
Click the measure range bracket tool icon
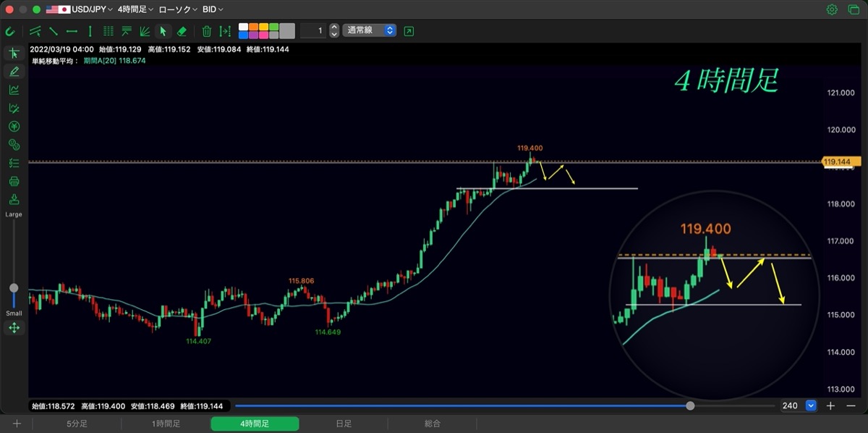click(x=226, y=31)
